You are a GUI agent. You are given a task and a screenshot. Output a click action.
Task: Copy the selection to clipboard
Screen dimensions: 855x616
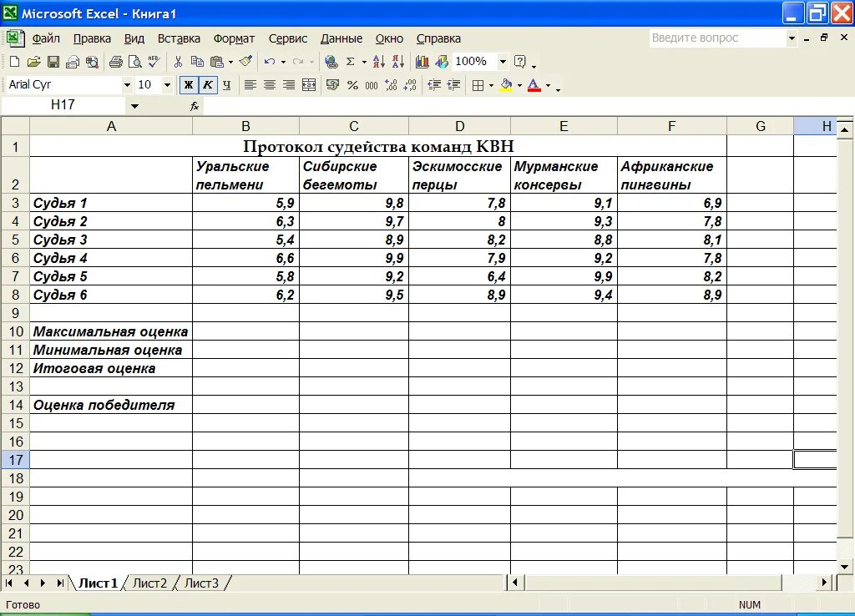coord(197,62)
